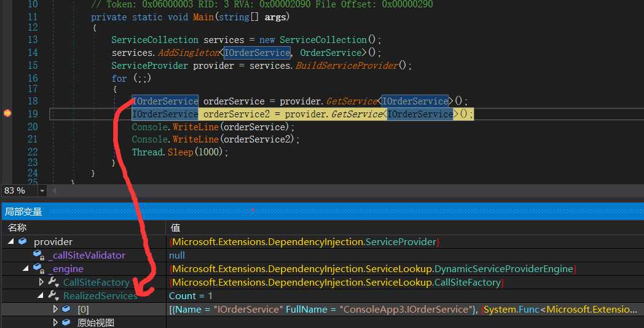Click the DynamicServiceProviderEngine value
Viewport: 644px width, 328px height.
[x=373, y=269]
